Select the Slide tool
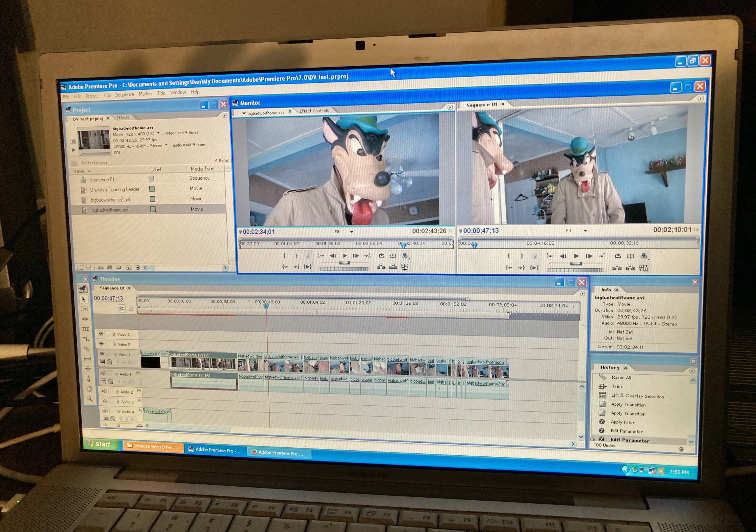This screenshot has width=756, height=532. (x=88, y=368)
